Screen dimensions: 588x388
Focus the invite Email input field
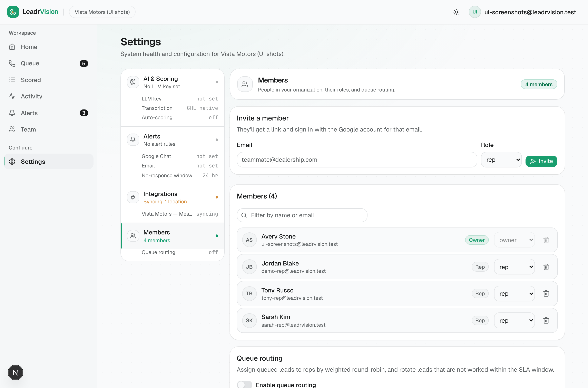point(357,160)
